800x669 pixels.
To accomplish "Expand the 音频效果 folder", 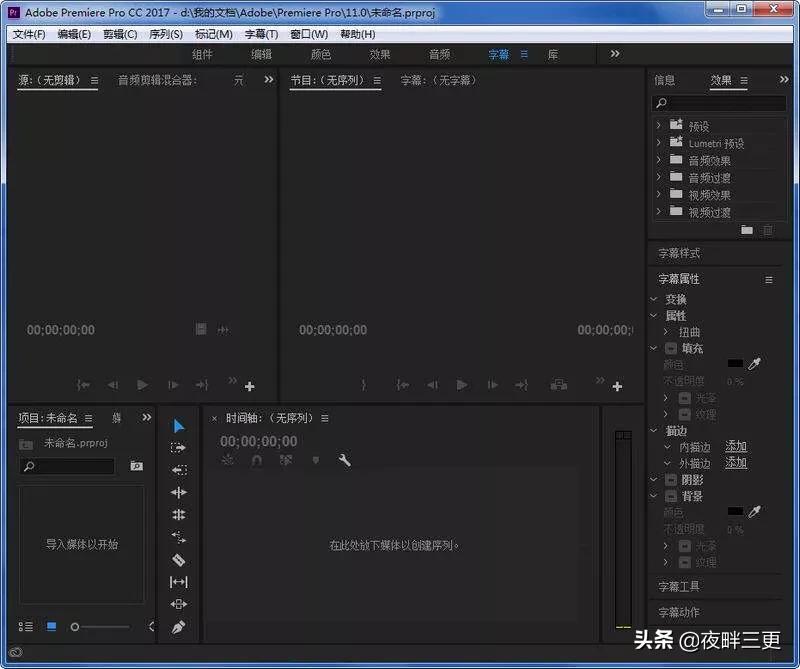I will click(659, 160).
